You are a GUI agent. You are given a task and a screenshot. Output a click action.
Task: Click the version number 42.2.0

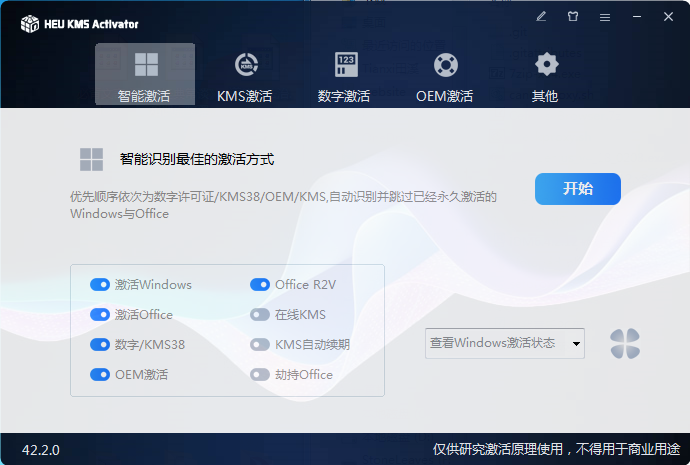41,450
